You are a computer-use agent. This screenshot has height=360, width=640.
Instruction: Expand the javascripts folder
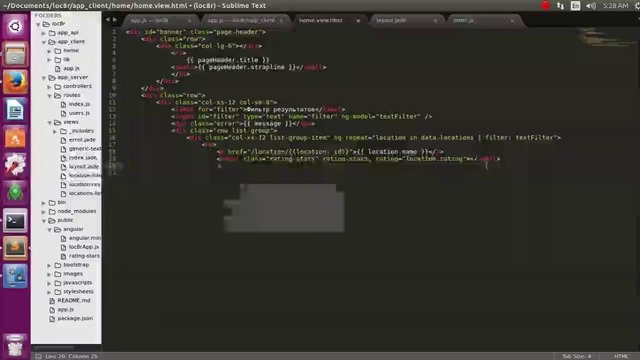pyautogui.click(x=50, y=283)
